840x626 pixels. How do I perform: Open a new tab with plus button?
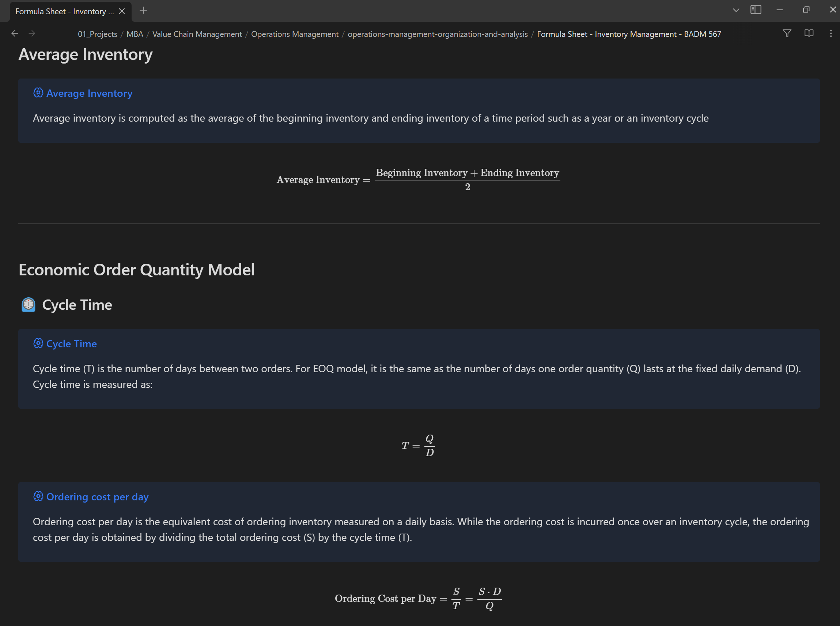point(143,11)
